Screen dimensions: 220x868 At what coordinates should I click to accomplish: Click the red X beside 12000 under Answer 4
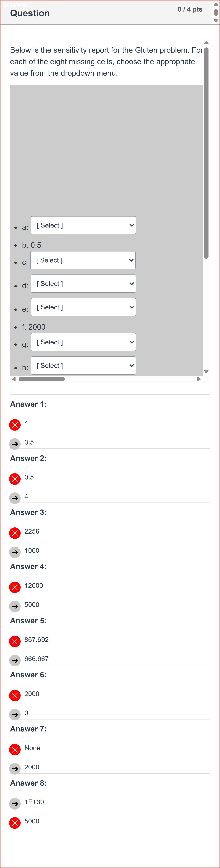point(15,587)
